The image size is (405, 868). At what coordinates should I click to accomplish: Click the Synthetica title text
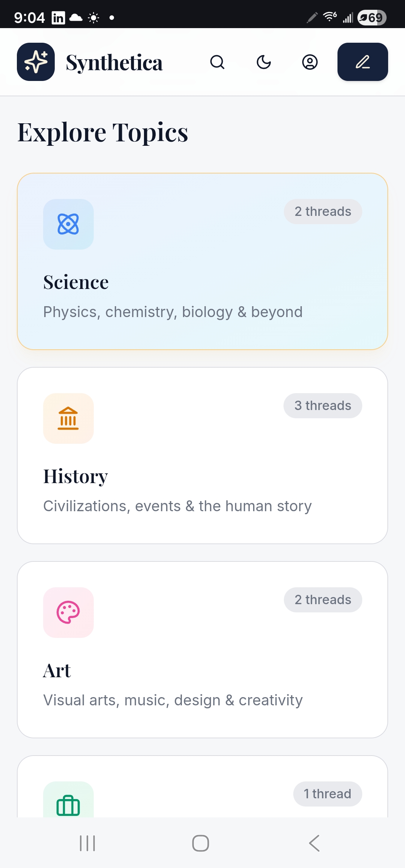point(114,63)
